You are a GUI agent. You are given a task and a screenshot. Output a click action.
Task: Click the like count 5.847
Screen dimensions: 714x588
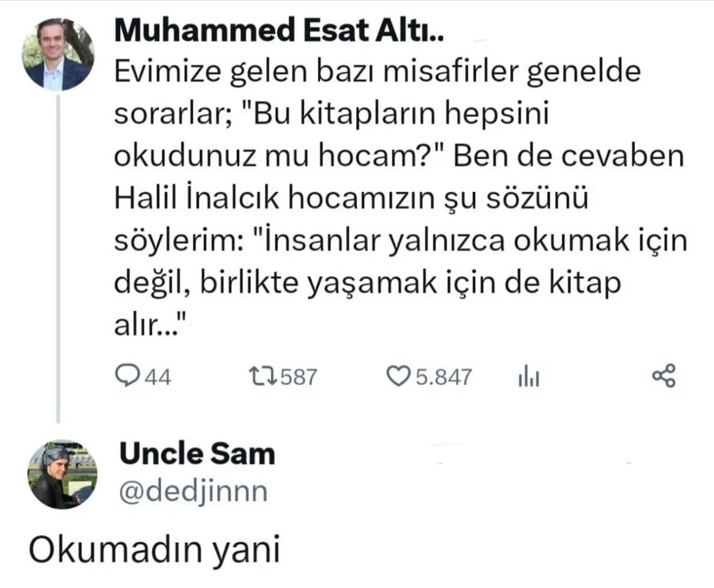tap(444, 377)
